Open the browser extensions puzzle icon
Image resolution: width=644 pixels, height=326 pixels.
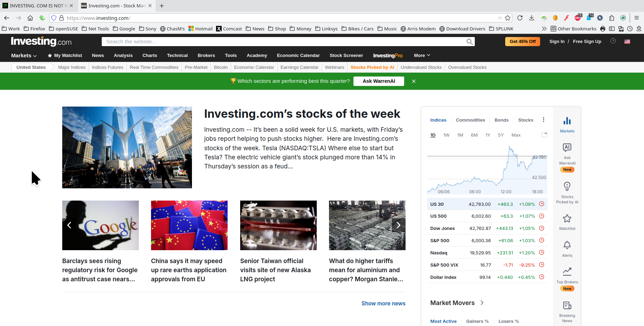[611, 18]
